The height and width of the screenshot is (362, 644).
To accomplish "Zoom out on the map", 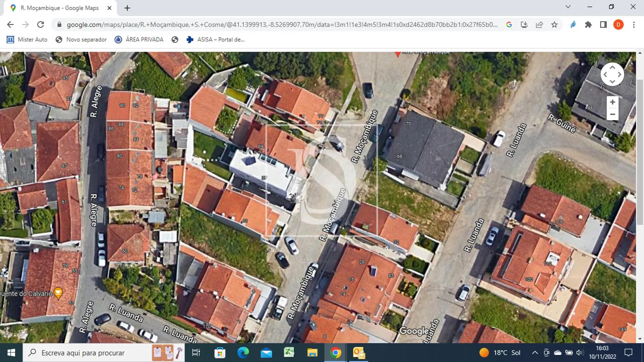I will 612,114.
